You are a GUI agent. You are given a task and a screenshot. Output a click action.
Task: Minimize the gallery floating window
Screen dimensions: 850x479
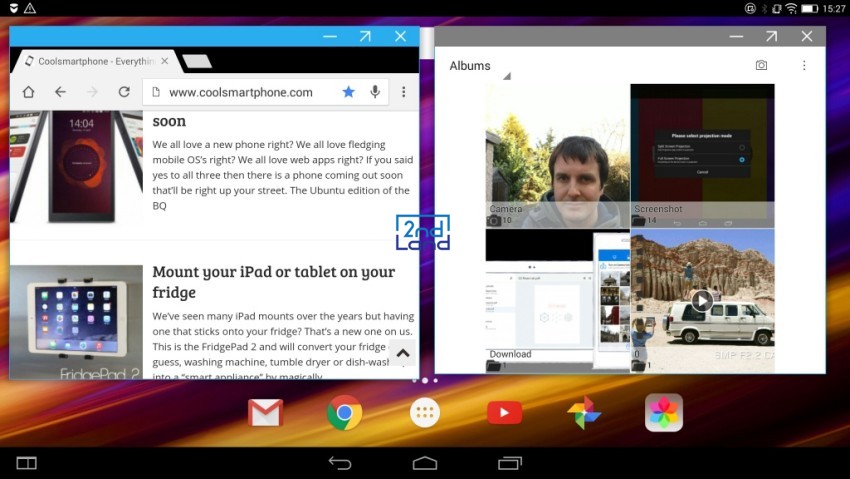pos(736,36)
